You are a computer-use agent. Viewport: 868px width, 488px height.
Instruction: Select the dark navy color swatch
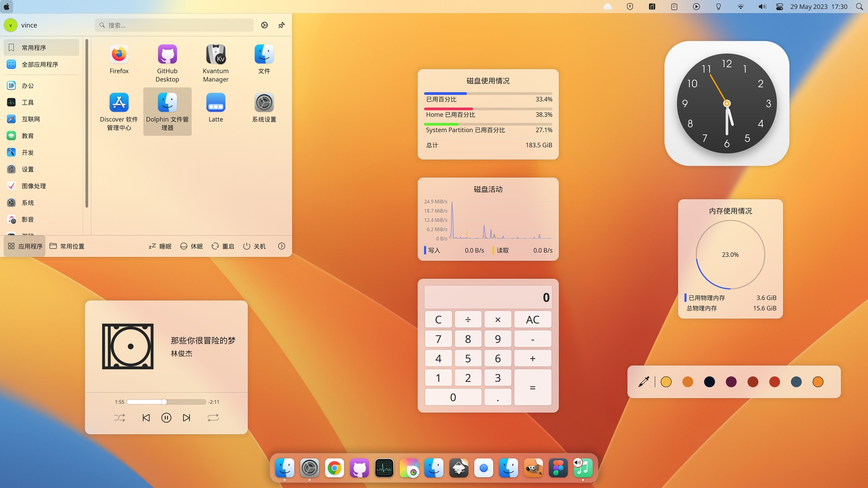(709, 382)
